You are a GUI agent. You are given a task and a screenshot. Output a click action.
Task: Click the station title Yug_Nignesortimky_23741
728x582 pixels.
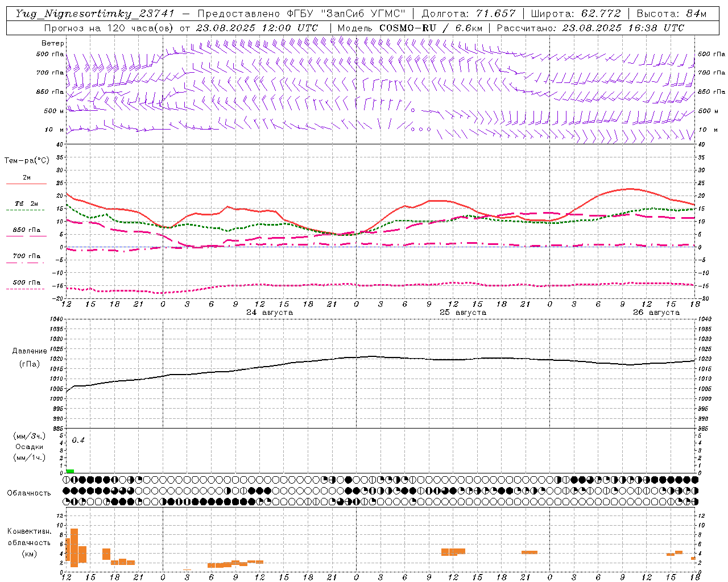[94, 14]
